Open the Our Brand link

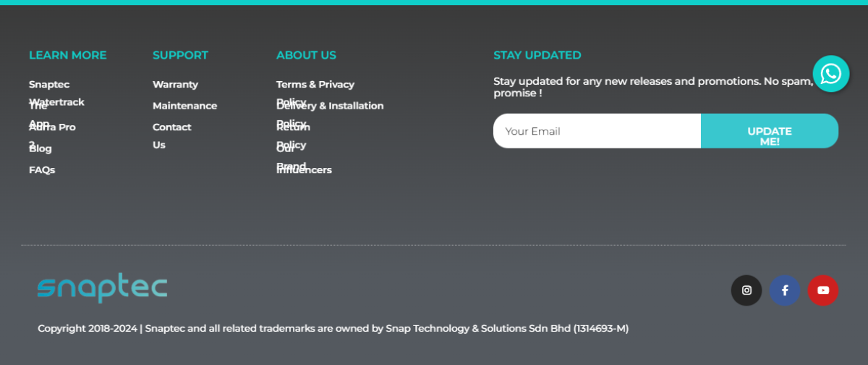point(291,157)
